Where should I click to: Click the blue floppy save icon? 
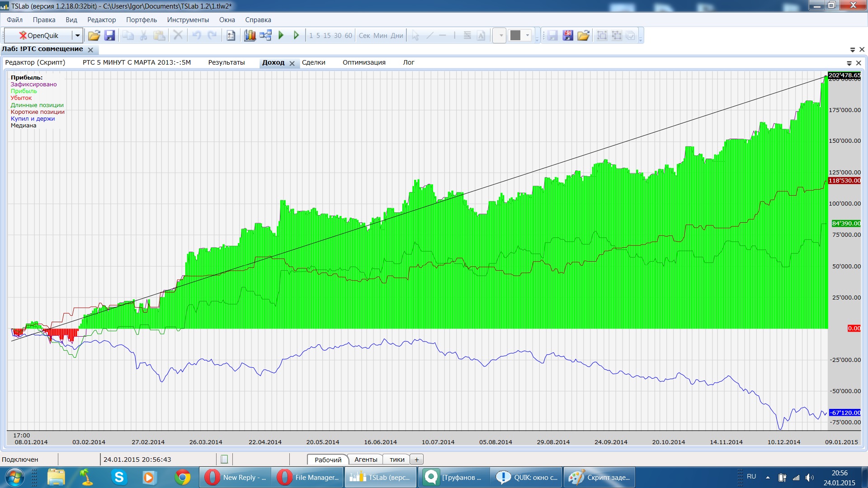click(x=109, y=36)
